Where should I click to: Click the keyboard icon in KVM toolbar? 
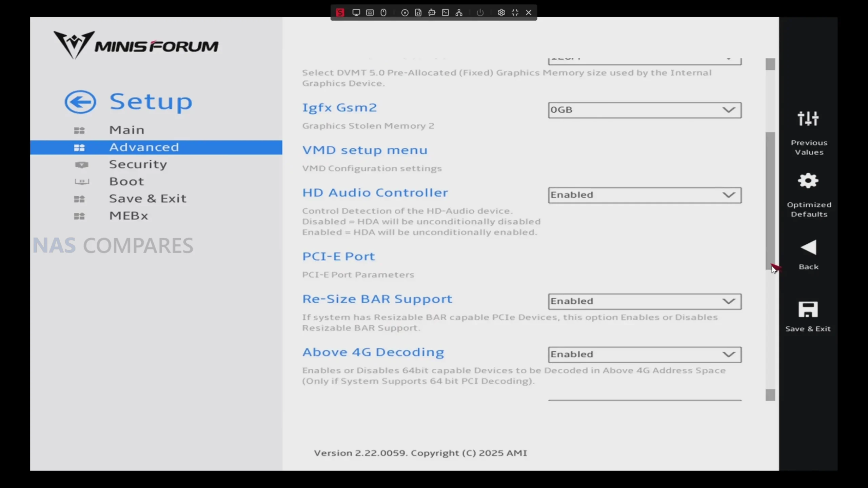(x=370, y=13)
